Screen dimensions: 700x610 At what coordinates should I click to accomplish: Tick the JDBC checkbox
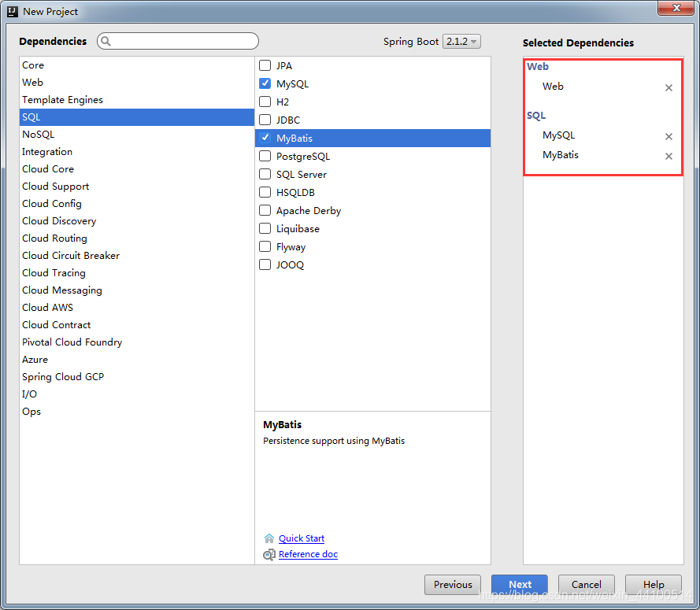(265, 120)
